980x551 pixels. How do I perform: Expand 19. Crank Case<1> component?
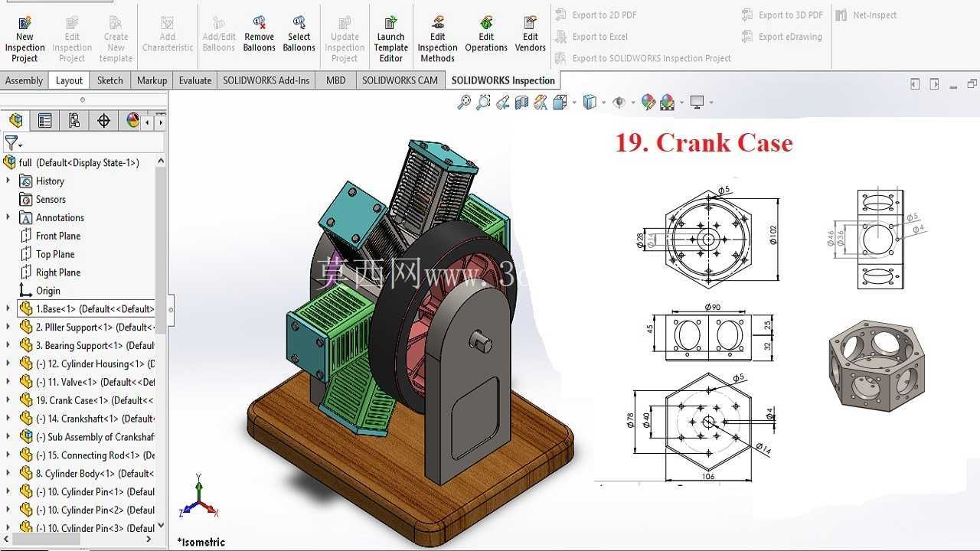click(8, 400)
